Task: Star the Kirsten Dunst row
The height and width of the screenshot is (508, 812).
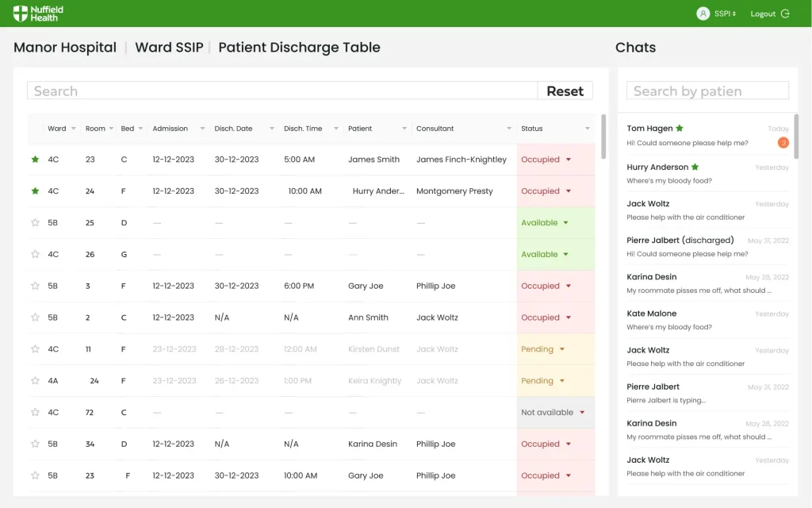Action: (35, 349)
